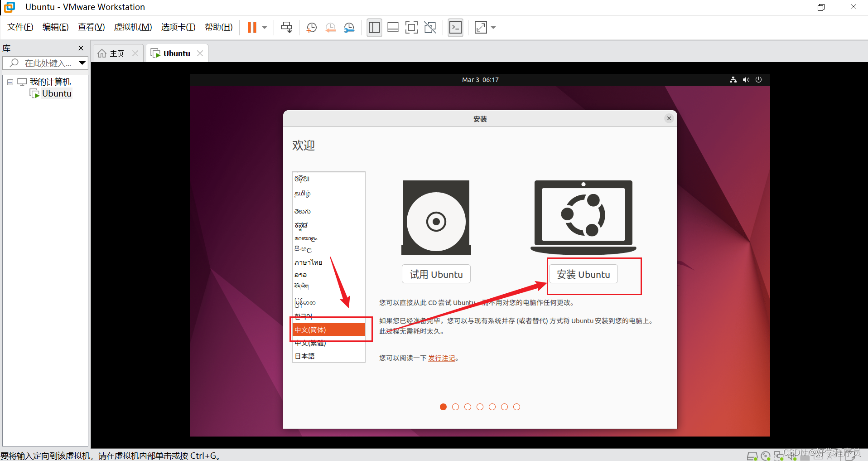The image size is (868, 461).
Task: Click the Unity mode toolbar icon
Action: [430, 28]
